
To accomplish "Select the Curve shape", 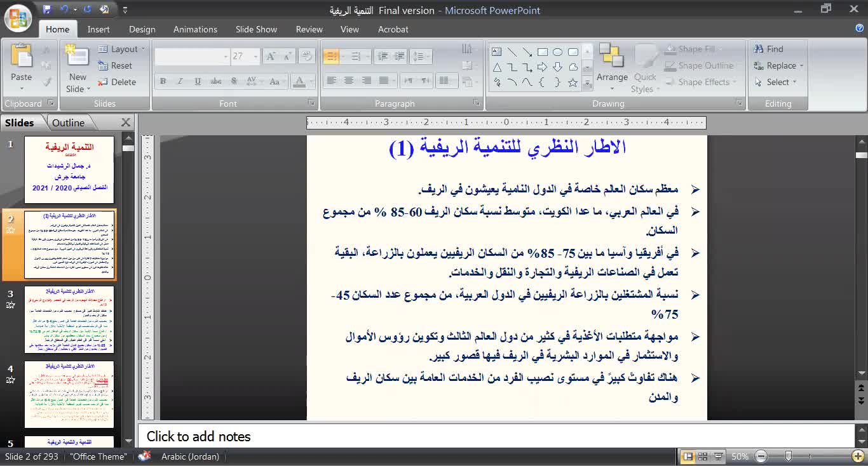I will (x=527, y=82).
